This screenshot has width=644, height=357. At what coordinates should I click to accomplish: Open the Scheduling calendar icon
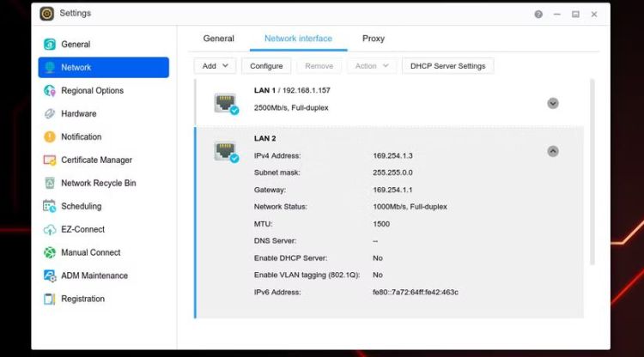pos(50,207)
